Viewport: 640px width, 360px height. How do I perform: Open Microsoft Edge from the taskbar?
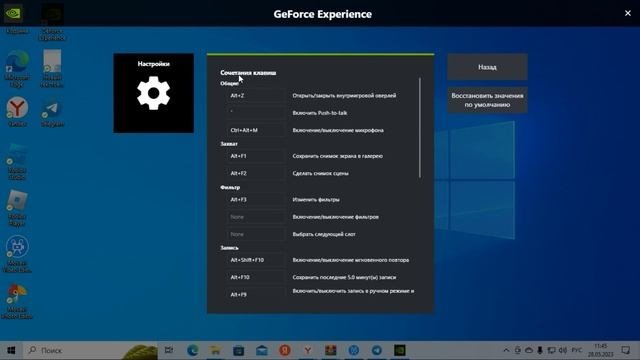(x=192, y=350)
